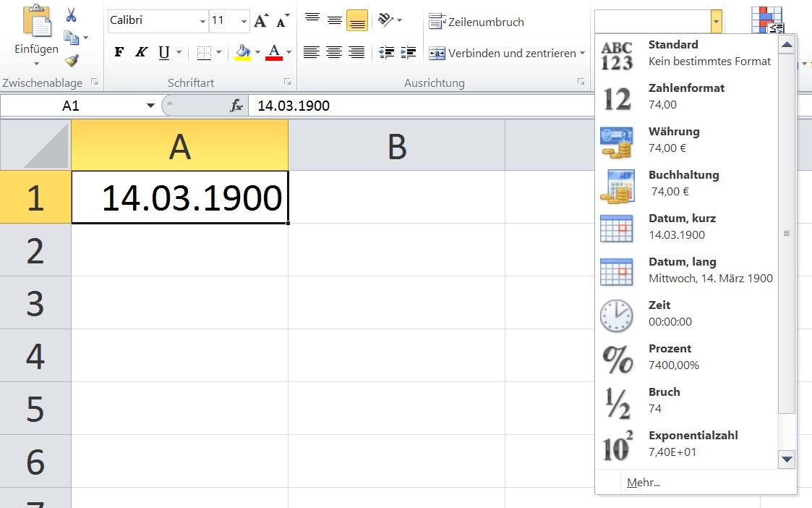The height and width of the screenshot is (508, 812).
Task: Open copy options dropdown arrow
Action: pos(85,38)
